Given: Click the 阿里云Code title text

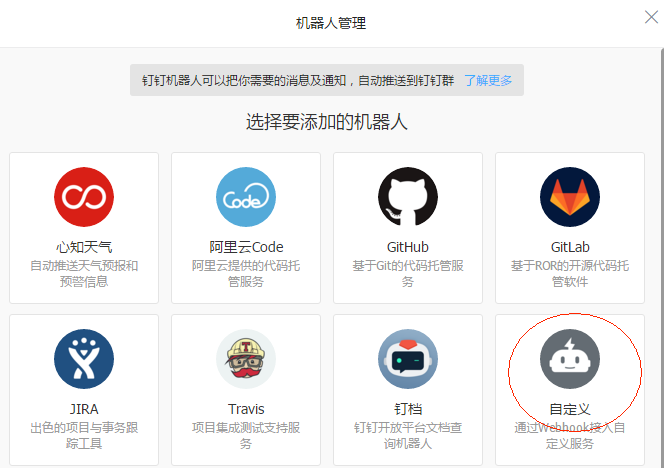Looking at the screenshot, I should point(246,247).
